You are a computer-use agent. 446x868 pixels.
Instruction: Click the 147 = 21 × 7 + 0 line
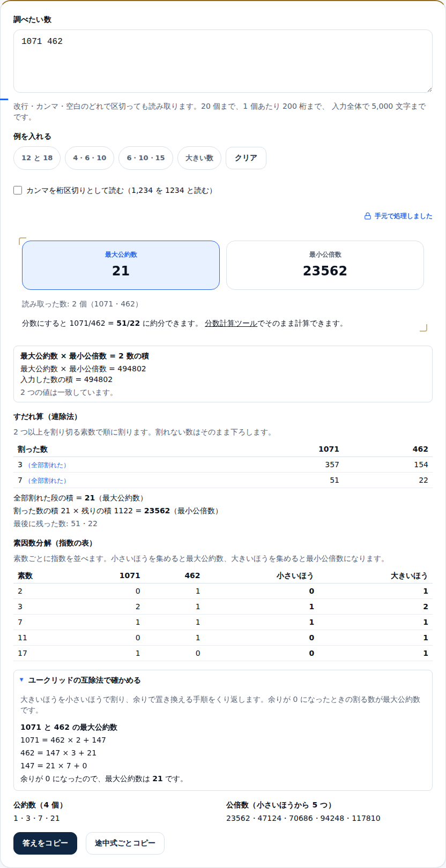click(x=54, y=766)
